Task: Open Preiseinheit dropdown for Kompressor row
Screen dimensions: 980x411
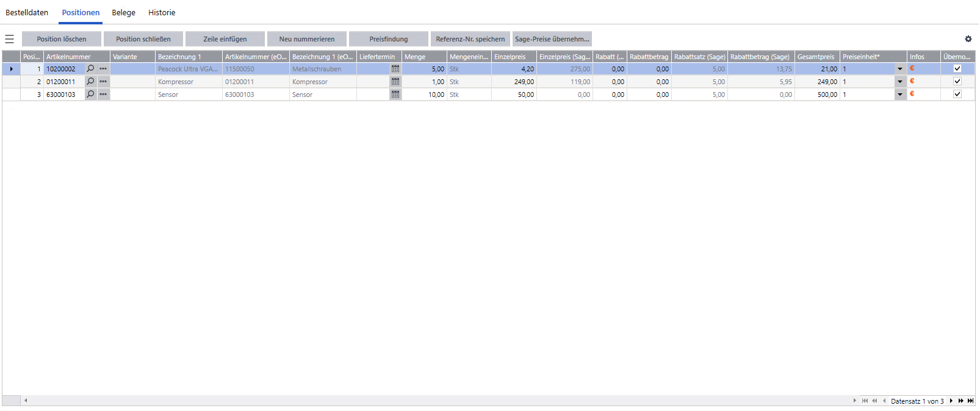Action: [900, 82]
